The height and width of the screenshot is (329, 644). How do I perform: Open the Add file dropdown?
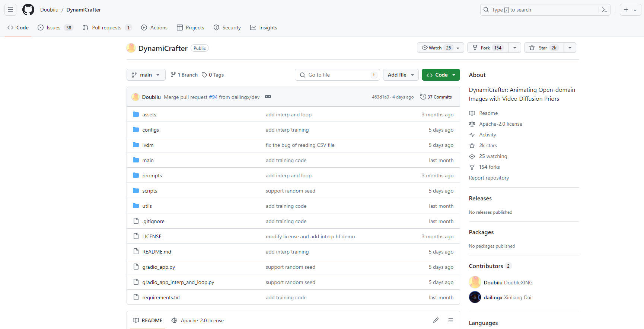[401, 75]
